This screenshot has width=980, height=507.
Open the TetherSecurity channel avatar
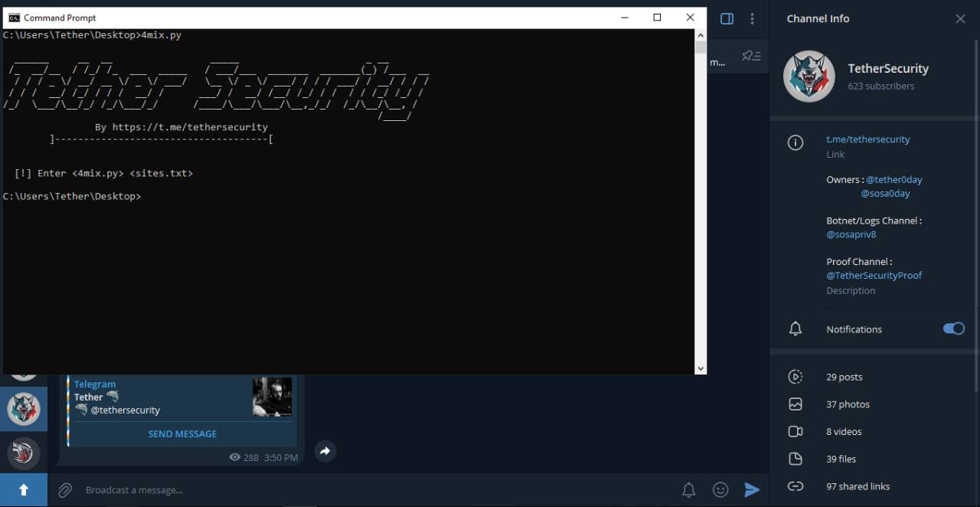pyautogui.click(x=809, y=77)
